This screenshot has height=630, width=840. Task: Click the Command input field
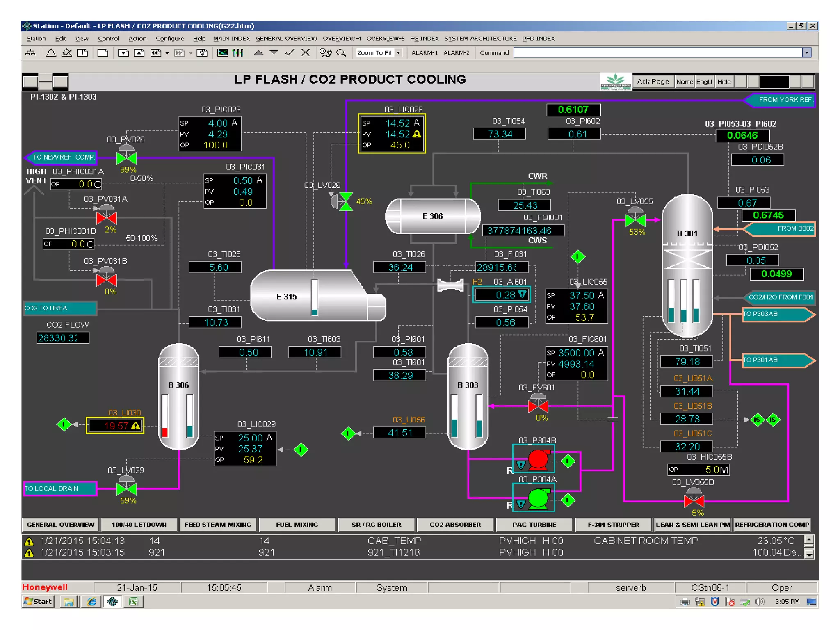657,53
